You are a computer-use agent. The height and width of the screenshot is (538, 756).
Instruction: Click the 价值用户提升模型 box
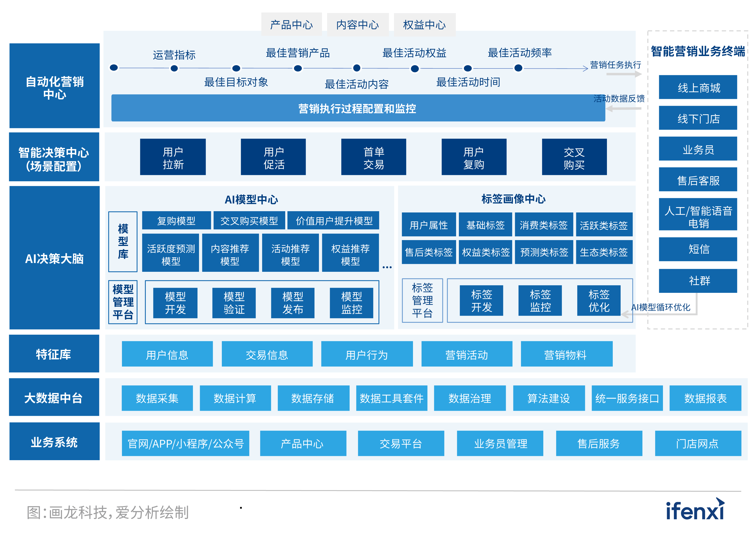(333, 220)
